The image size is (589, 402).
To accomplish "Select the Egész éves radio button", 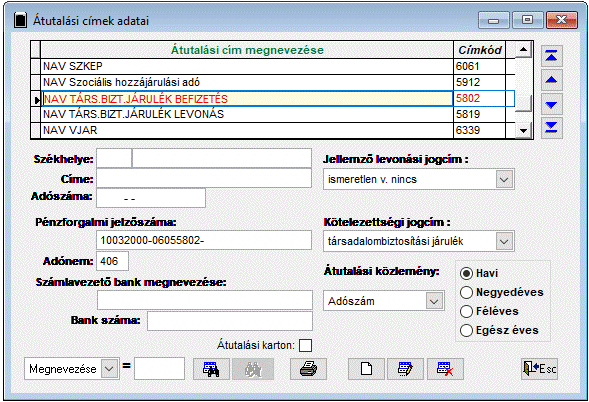I will tap(466, 331).
